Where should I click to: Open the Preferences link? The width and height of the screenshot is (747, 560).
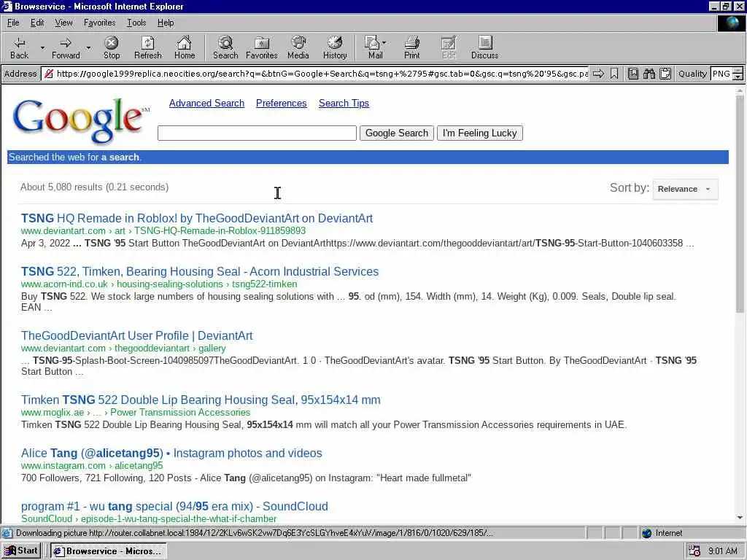281,104
